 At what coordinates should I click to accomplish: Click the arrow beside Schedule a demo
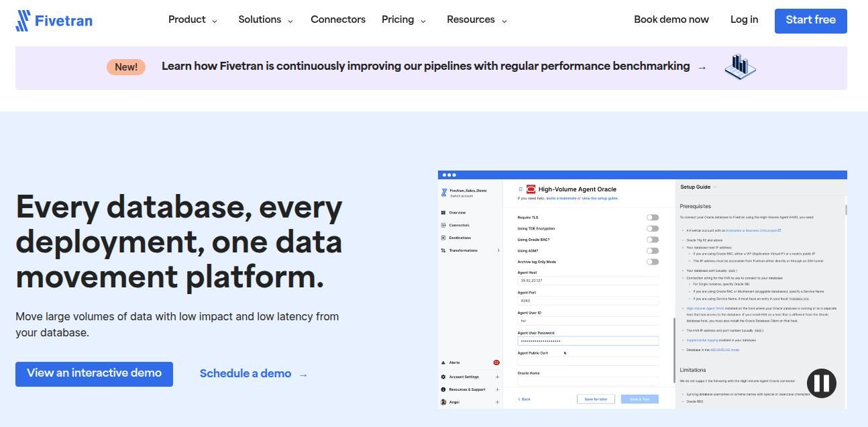pos(303,375)
